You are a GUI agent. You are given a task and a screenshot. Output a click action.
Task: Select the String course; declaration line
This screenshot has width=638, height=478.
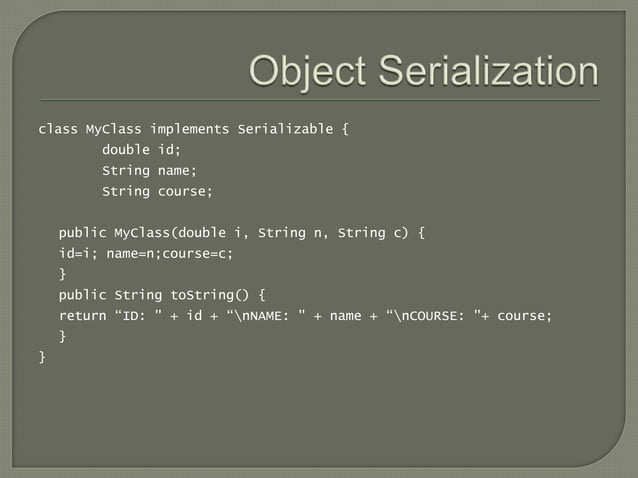pos(157,191)
